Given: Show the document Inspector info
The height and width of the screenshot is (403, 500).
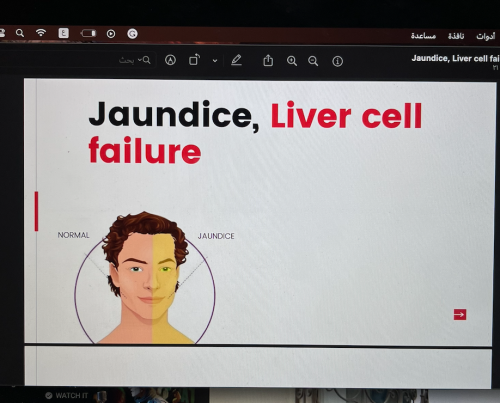Looking at the screenshot, I should [337, 61].
